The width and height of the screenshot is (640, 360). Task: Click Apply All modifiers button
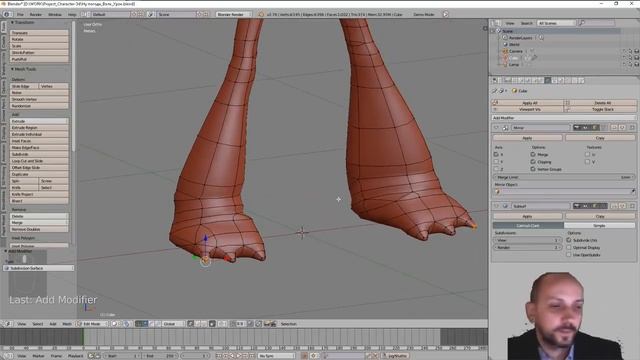(x=528, y=103)
